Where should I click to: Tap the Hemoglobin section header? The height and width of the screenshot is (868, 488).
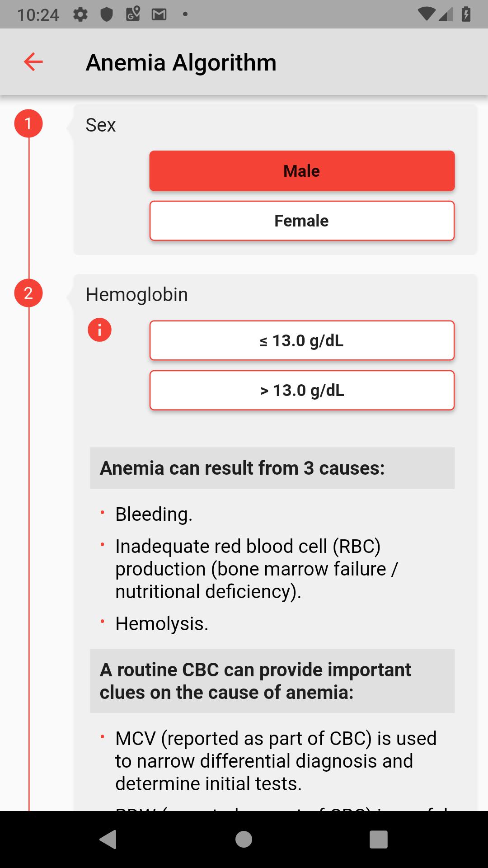(137, 294)
